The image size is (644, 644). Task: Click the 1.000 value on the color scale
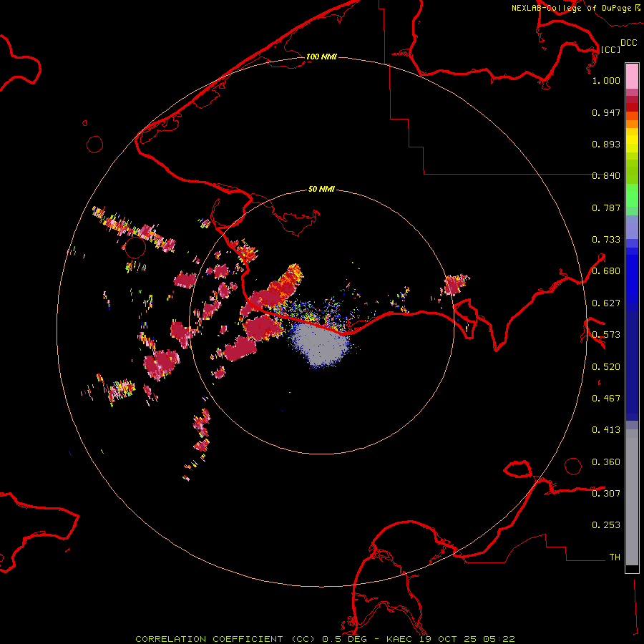[x=606, y=80]
